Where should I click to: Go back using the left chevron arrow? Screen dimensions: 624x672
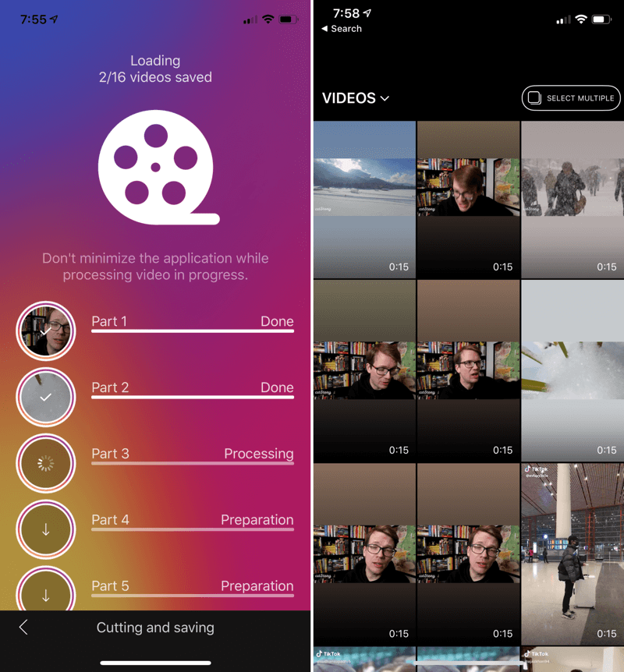tap(23, 628)
